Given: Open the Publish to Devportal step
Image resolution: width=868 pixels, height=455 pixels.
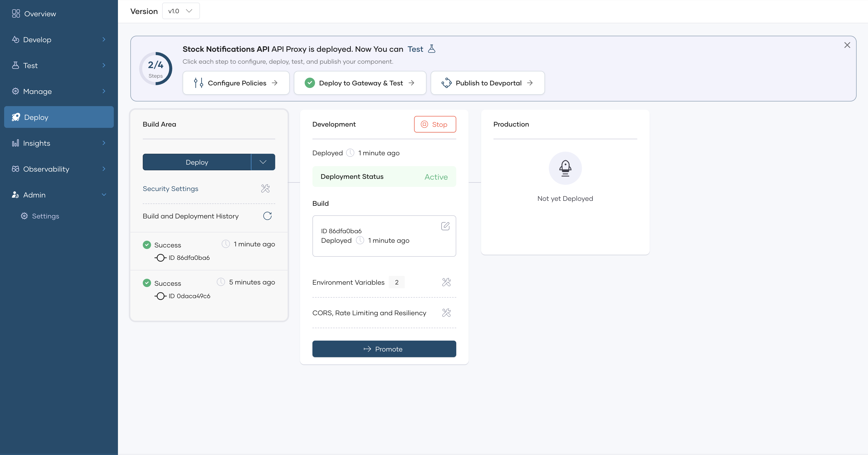Looking at the screenshot, I should click(x=488, y=83).
